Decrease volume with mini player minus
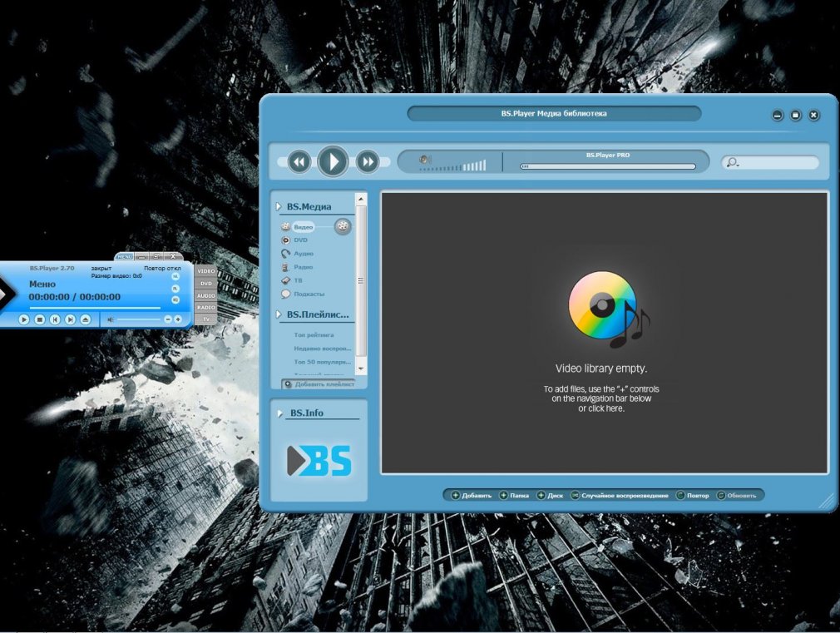This screenshot has height=633, width=840. tap(168, 319)
